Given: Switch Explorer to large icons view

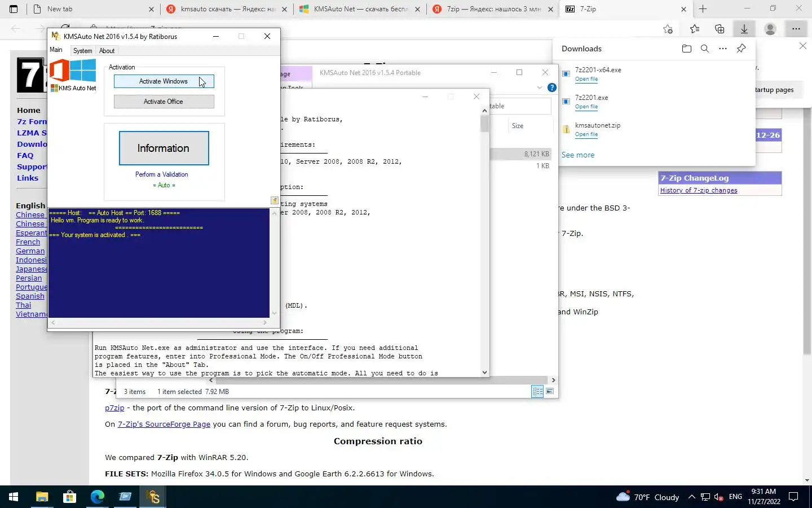Looking at the screenshot, I should tap(550, 391).
